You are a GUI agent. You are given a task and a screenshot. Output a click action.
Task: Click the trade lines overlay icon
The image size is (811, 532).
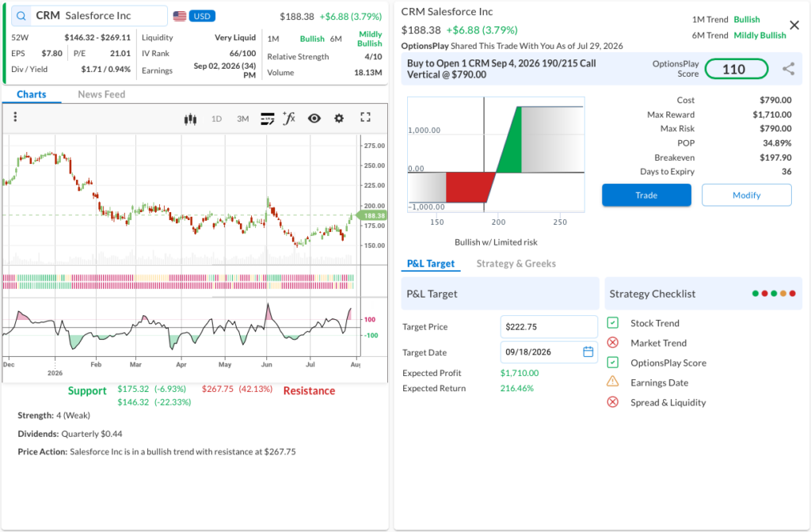(268, 119)
